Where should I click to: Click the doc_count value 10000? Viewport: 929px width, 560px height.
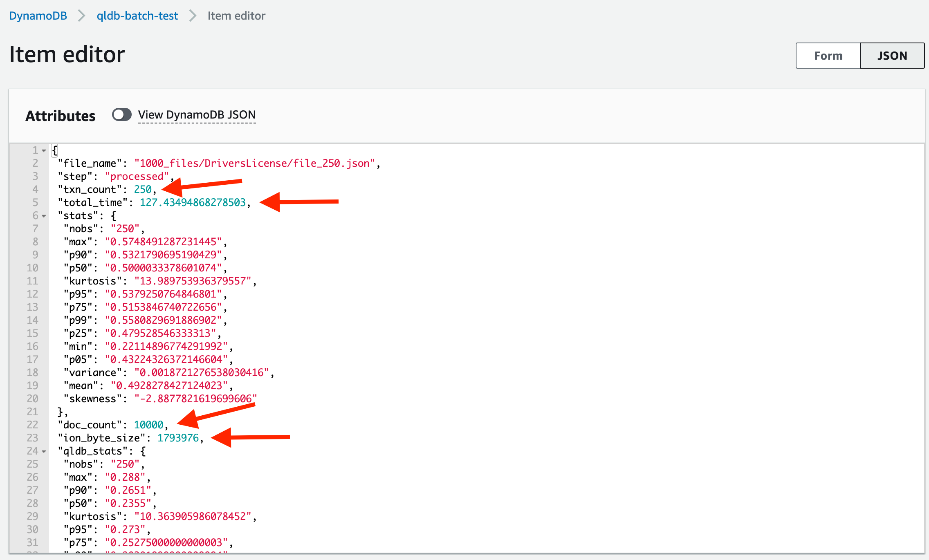click(x=149, y=425)
